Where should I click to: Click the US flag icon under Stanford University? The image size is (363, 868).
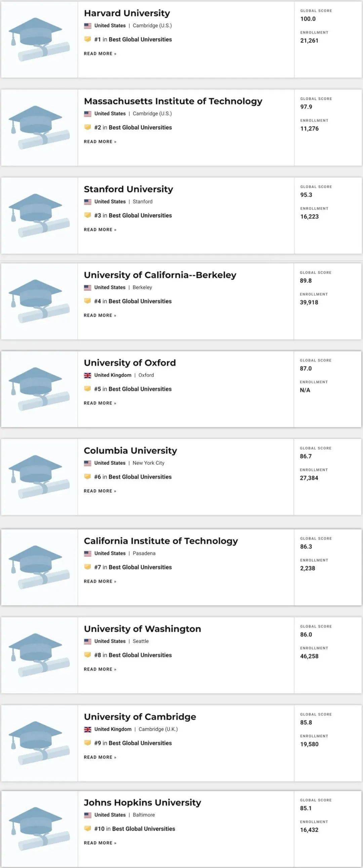tap(88, 202)
